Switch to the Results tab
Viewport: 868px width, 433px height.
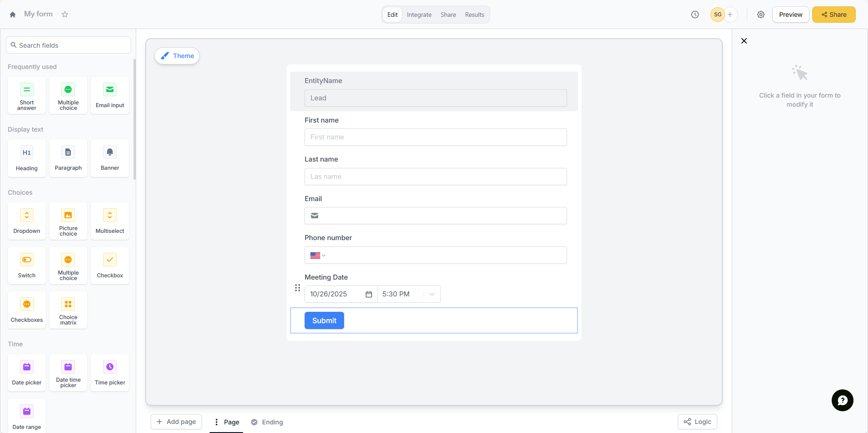point(474,15)
